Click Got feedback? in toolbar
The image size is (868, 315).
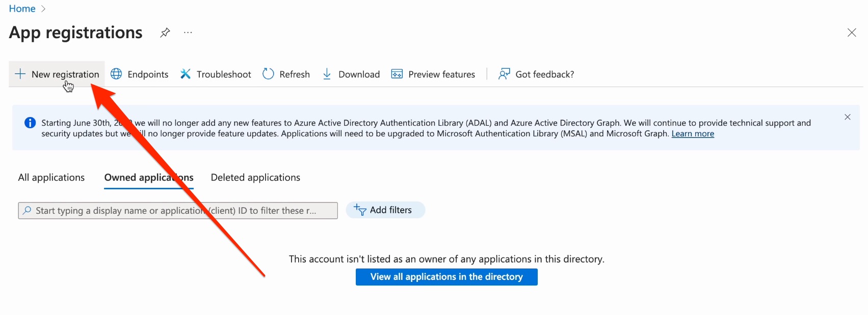(x=536, y=74)
